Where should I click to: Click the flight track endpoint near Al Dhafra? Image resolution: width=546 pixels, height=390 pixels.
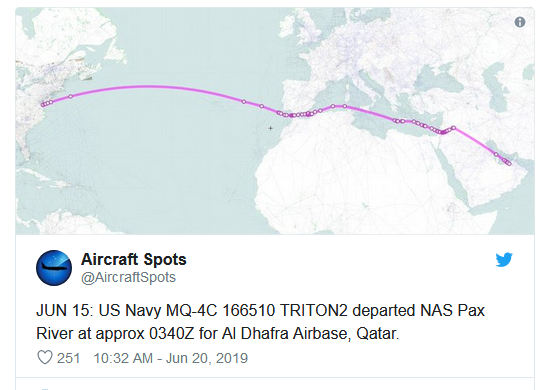click(509, 163)
